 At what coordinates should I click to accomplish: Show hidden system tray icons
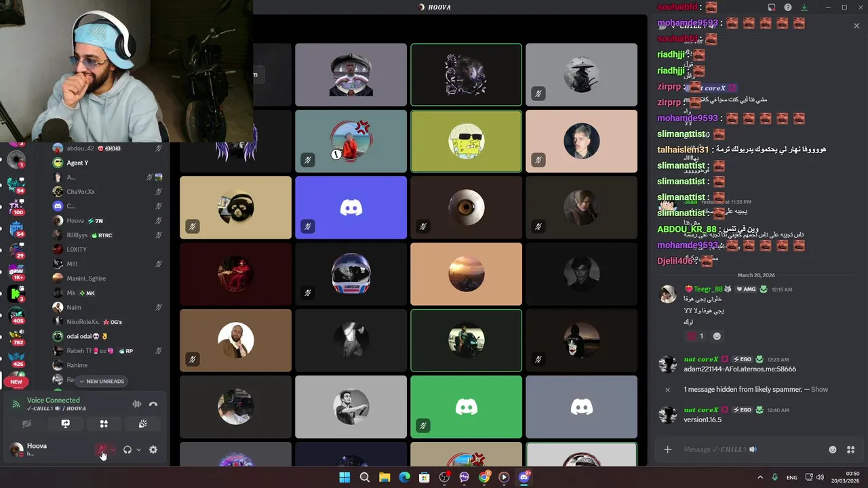760,477
